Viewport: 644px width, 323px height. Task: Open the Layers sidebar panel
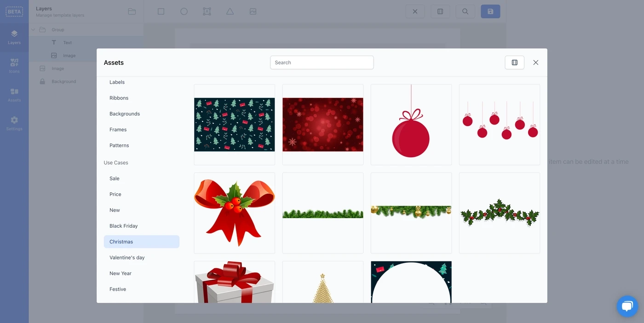pyautogui.click(x=14, y=37)
